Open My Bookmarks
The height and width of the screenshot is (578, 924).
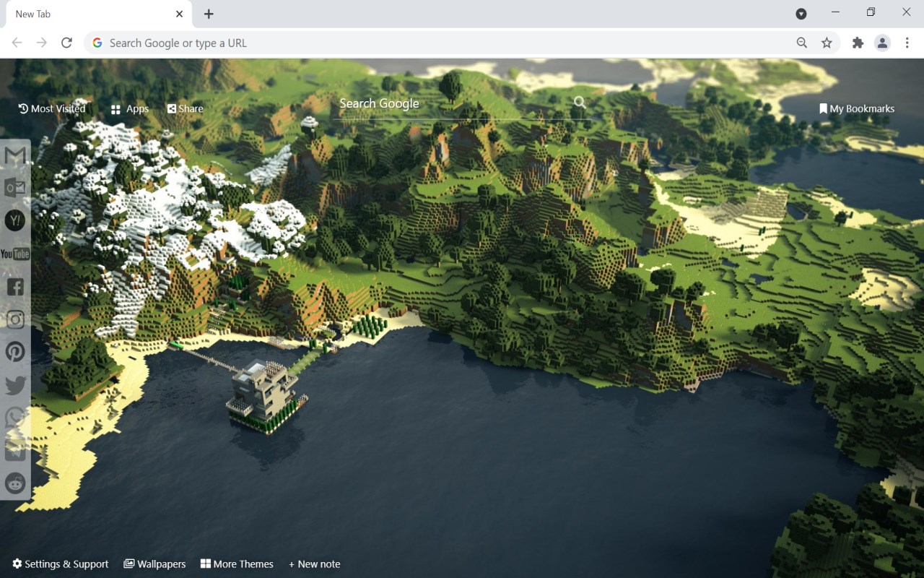point(857,108)
